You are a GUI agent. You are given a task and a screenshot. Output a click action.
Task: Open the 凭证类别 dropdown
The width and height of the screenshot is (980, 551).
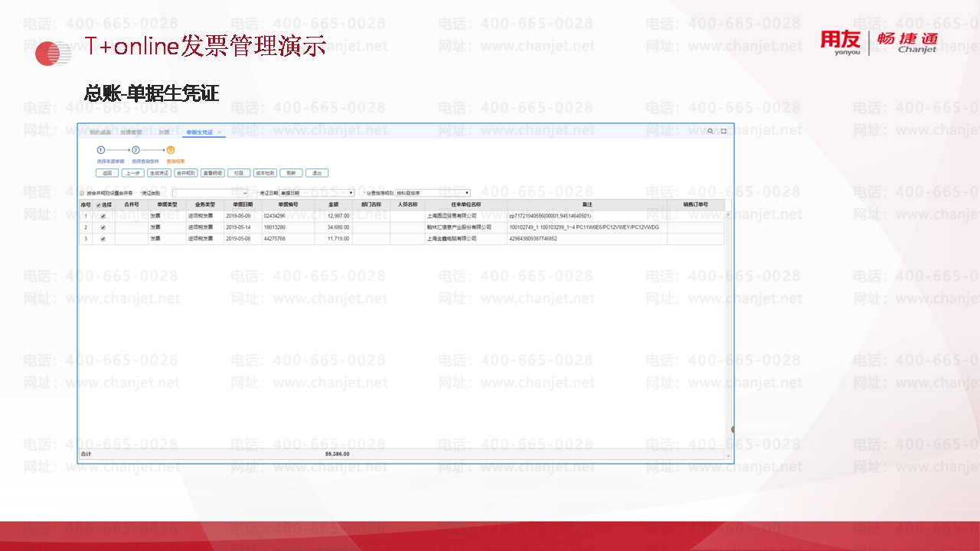[x=210, y=193]
